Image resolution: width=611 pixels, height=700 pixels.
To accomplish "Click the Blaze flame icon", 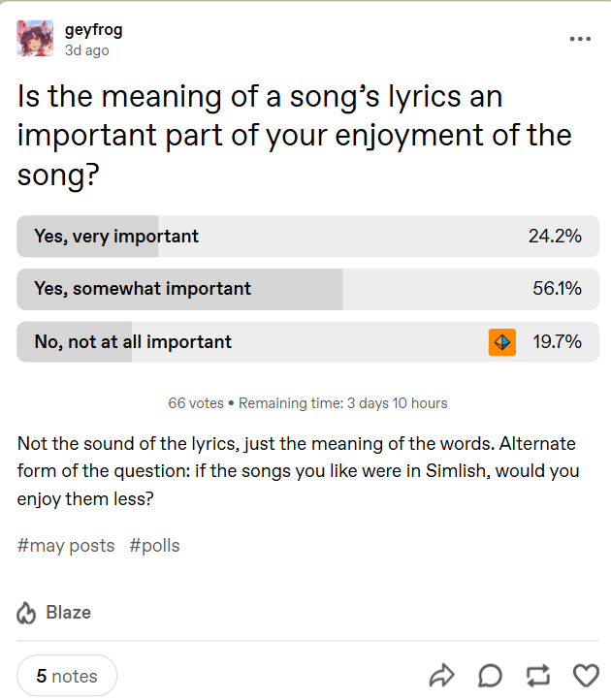I will coord(26,613).
